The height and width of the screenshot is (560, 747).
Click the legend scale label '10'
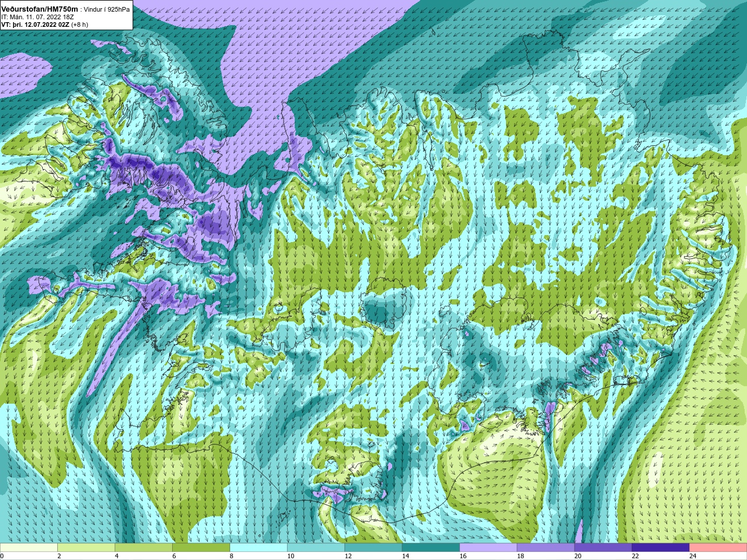[290, 556]
